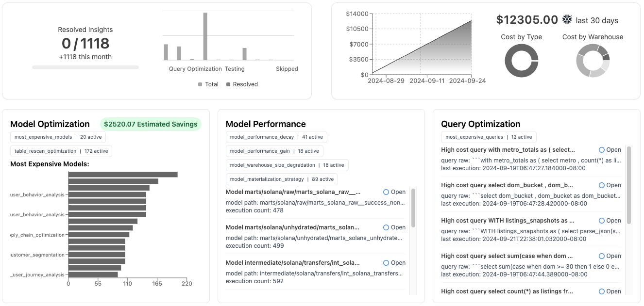Screen dimensions: 644x306
Task: Click the tallest bar in Resolved Insights chart
Action: point(205,36)
